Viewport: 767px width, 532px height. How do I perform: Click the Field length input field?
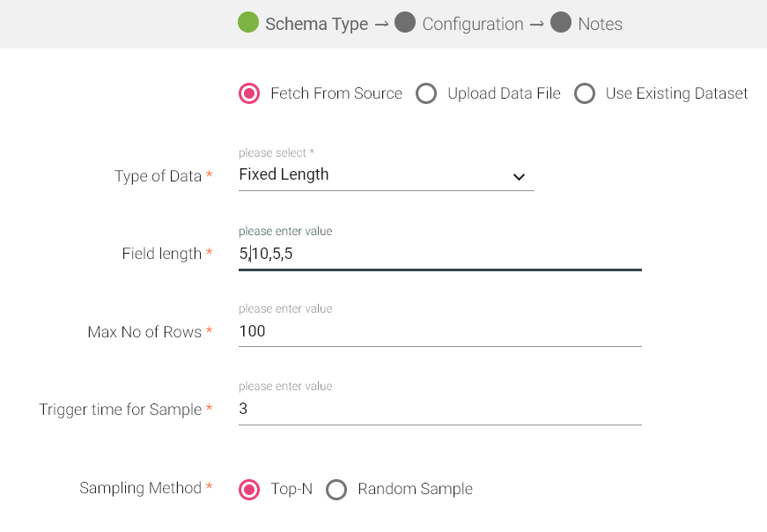[439, 255]
